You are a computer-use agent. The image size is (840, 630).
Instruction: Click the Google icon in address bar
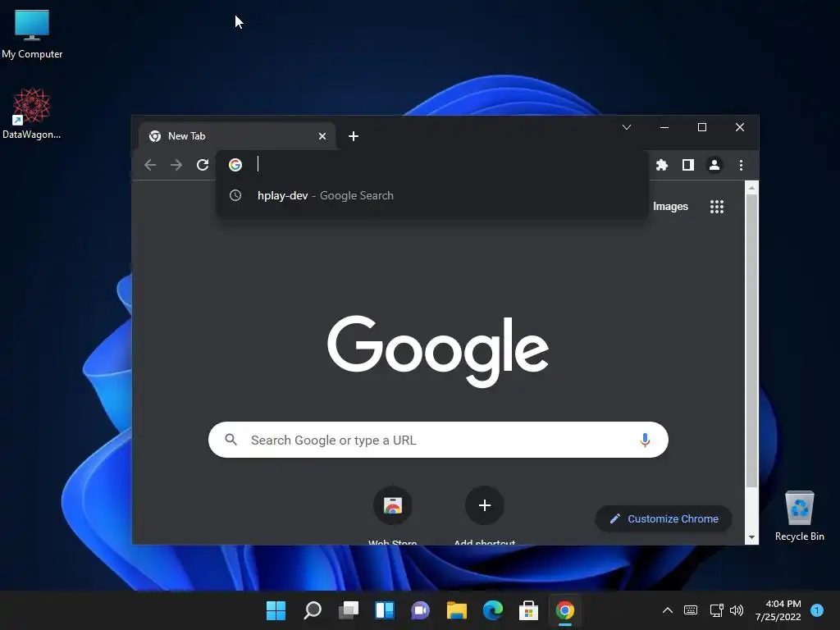[235, 164]
